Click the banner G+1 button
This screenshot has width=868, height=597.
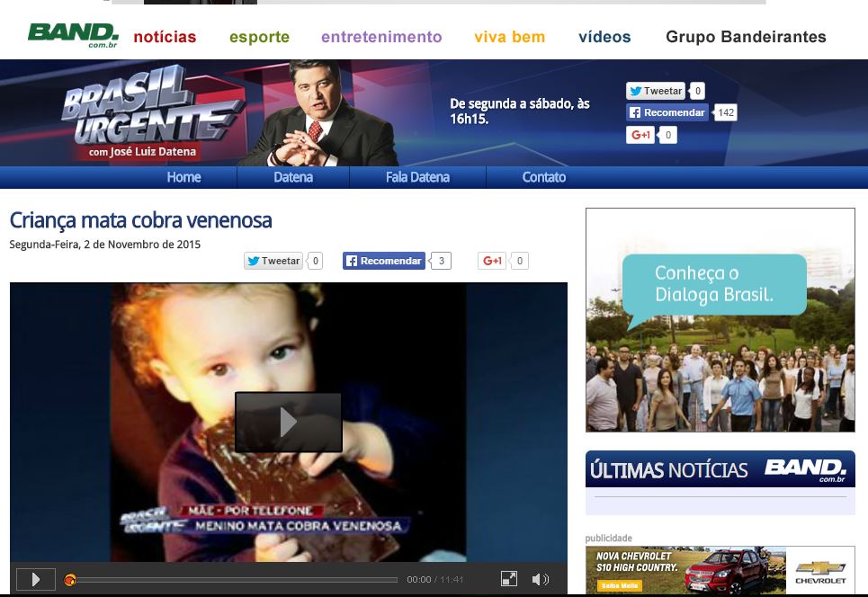point(640,135)
